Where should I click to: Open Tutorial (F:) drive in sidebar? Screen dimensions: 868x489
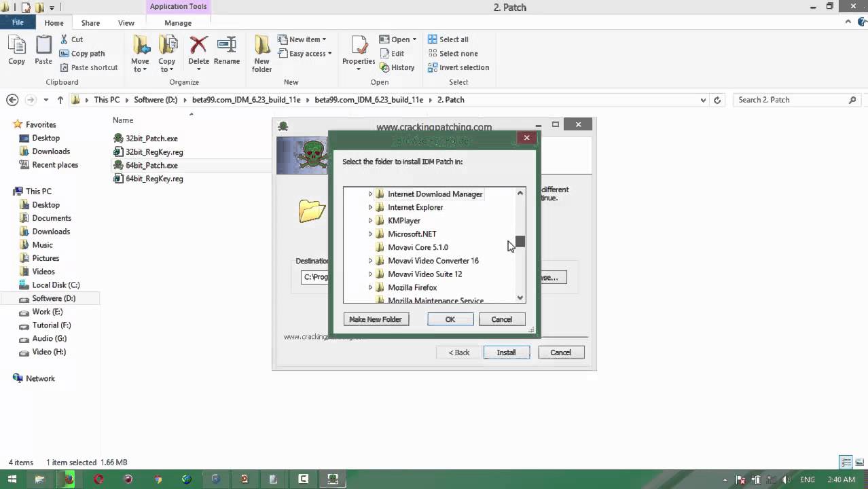coord(51,325)
